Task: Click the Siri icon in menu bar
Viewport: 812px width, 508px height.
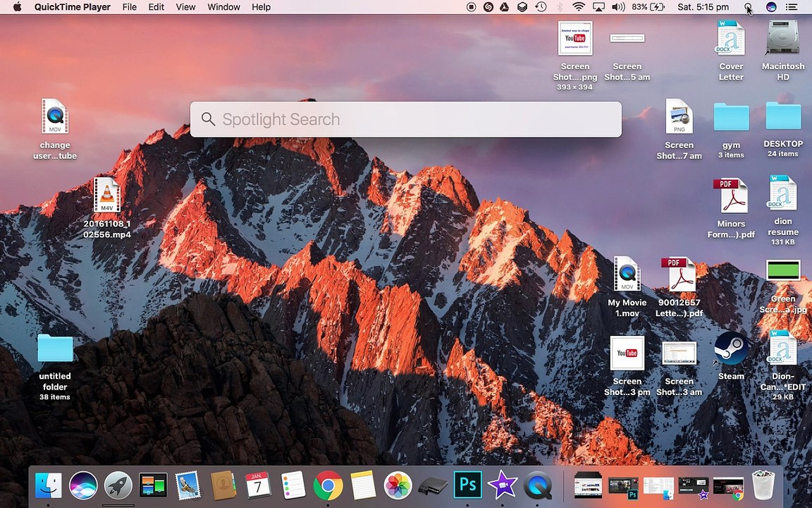Action: (x=771, y=7)
